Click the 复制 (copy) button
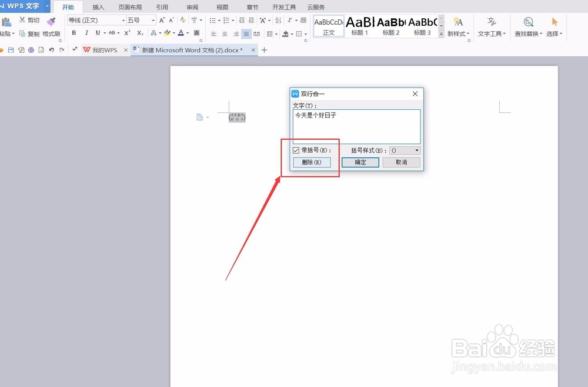The height and width of the screenshot is (387, 588). pyautogui.click(x=29, y=33)
